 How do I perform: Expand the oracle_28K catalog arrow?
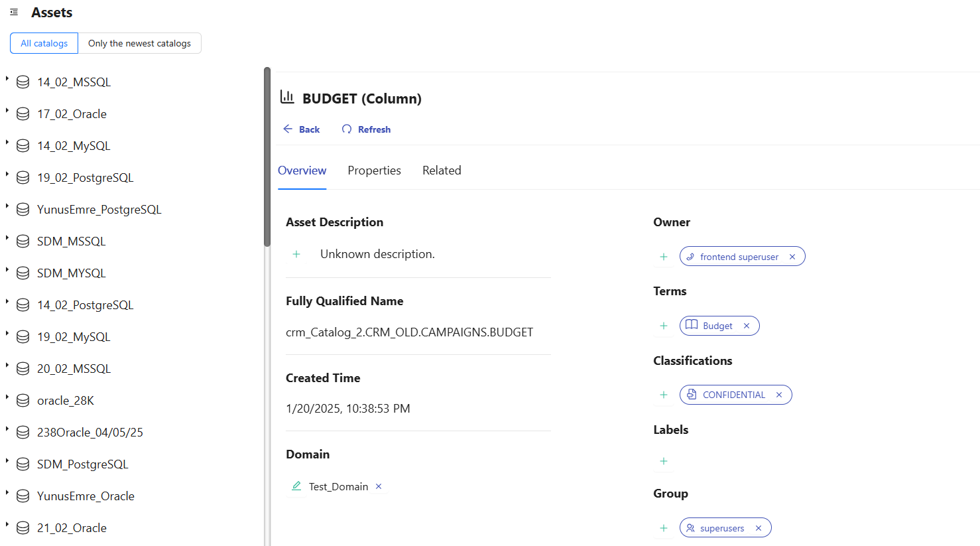[x=7, y=397]
